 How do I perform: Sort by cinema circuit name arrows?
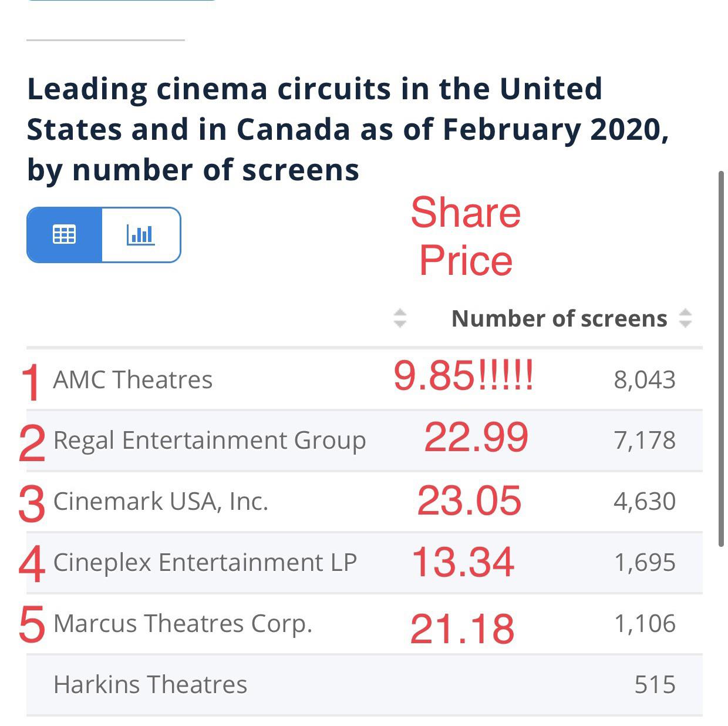400,318
